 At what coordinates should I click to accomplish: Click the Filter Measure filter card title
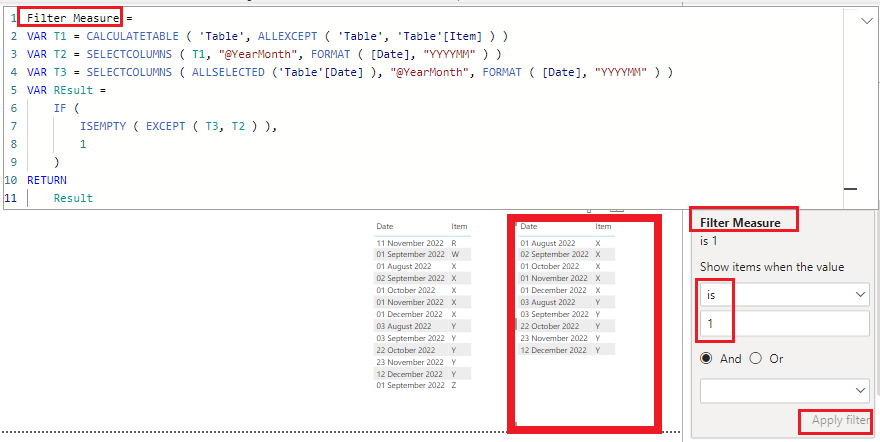click(740, 223)
